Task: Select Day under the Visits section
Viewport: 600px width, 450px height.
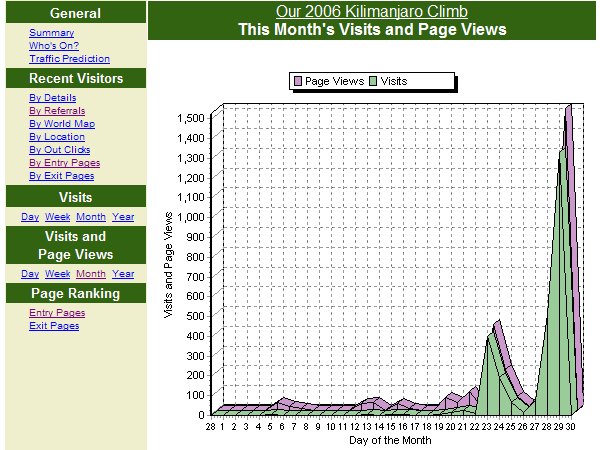Action: pyautogui.click(x=30, y=217)
